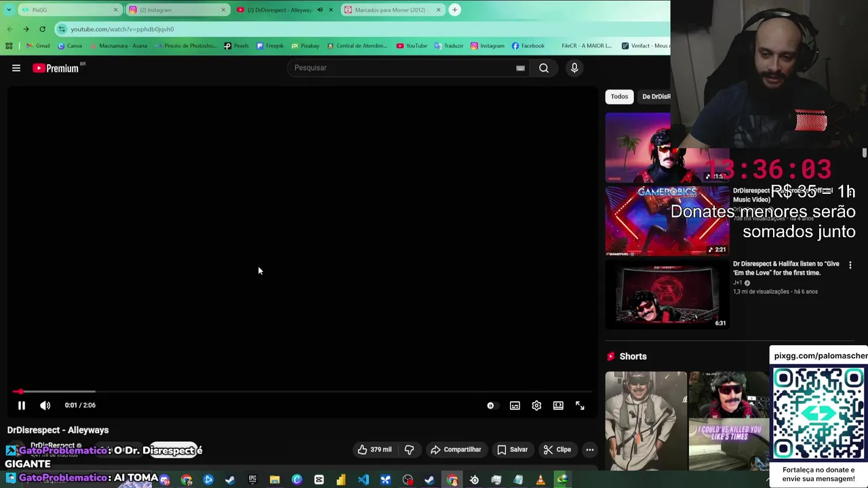Mute the DrDisrespect tab audio icon
Image resolution: width=868 pixels, height=488 pixels.
coord(320,10)
